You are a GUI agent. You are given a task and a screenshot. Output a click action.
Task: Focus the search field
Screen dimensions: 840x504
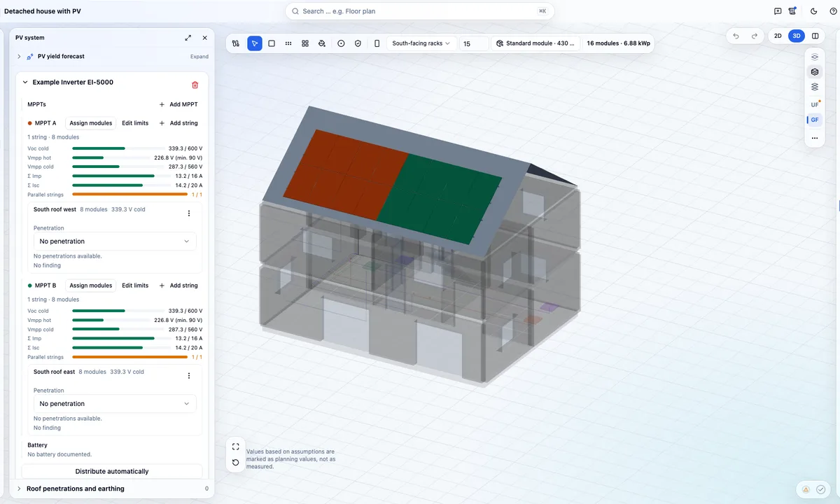tap(420, 11)
